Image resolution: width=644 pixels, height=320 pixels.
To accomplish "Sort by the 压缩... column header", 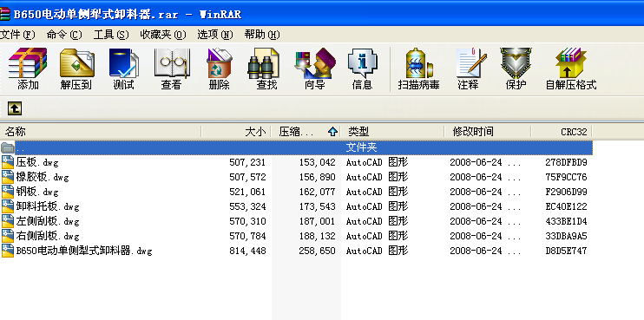I will pos(306,132).
